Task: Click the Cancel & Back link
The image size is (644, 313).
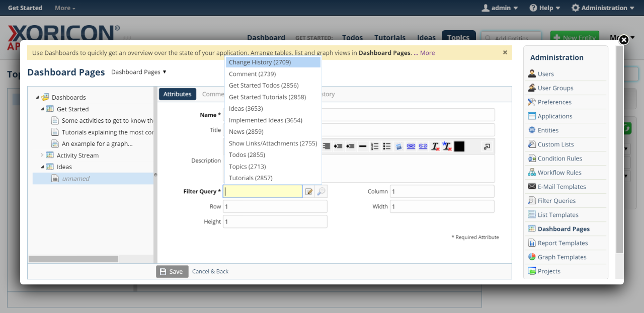Action: pos(210,272)
